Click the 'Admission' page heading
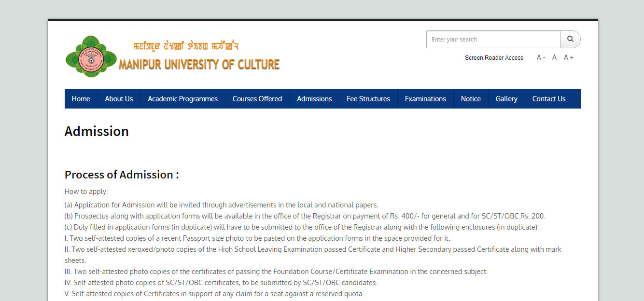 tap(97, 131)
